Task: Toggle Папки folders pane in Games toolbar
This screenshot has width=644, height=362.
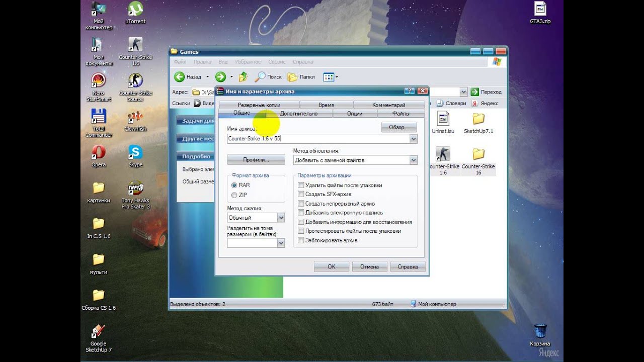Action: click(x=301, y=77)
